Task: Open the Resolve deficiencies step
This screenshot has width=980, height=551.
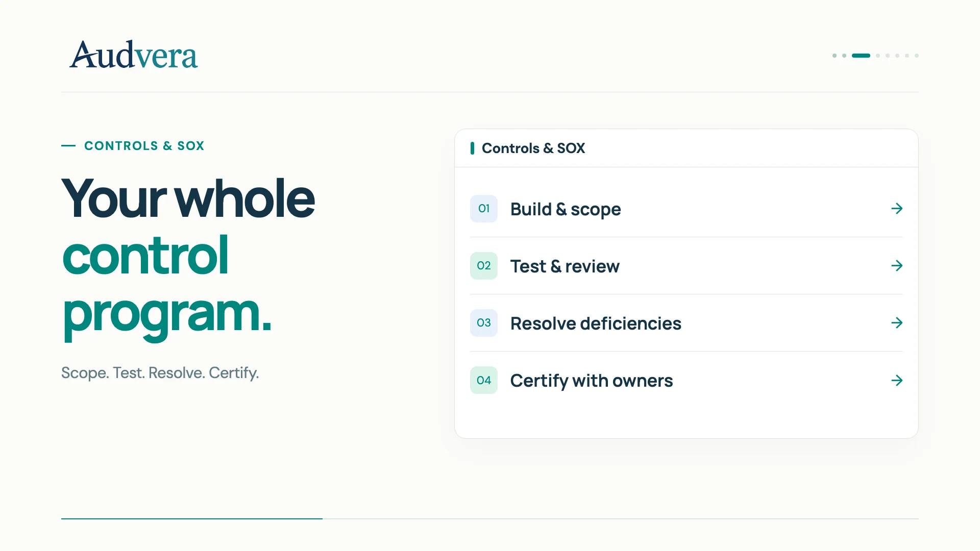Action: (x=687, y=323)
